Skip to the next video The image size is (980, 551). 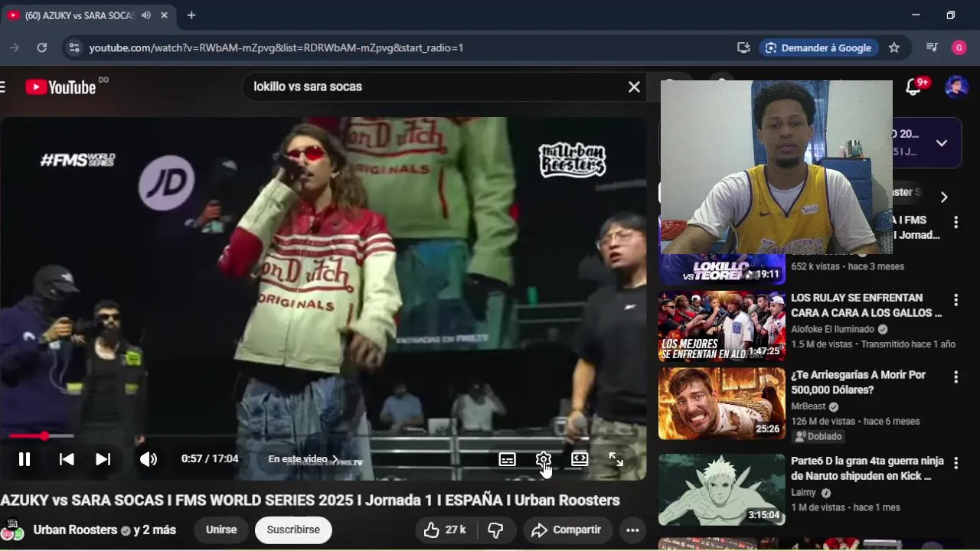point(103,459)
